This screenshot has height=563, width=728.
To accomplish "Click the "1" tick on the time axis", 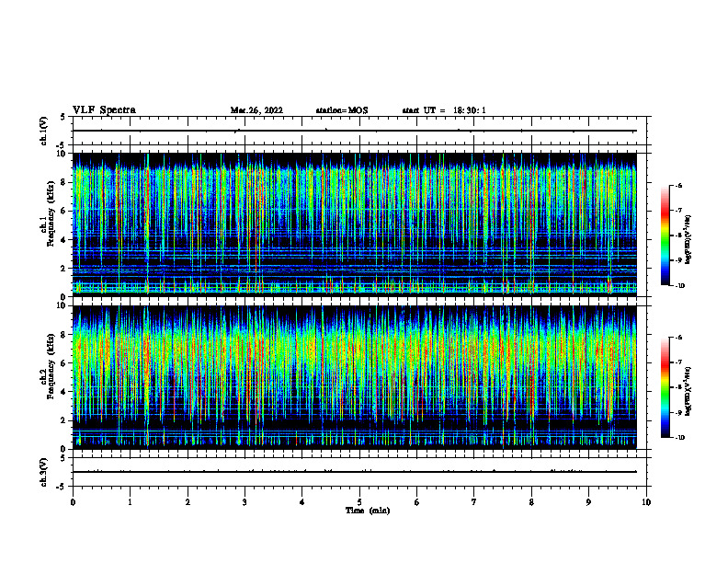I will point(130,502).
